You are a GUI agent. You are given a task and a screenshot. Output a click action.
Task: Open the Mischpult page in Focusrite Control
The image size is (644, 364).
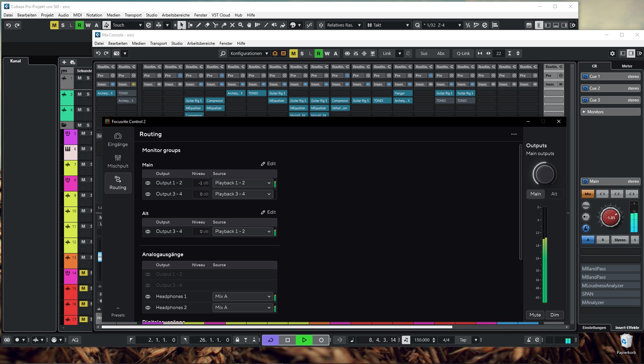click(x=118, y=161)
